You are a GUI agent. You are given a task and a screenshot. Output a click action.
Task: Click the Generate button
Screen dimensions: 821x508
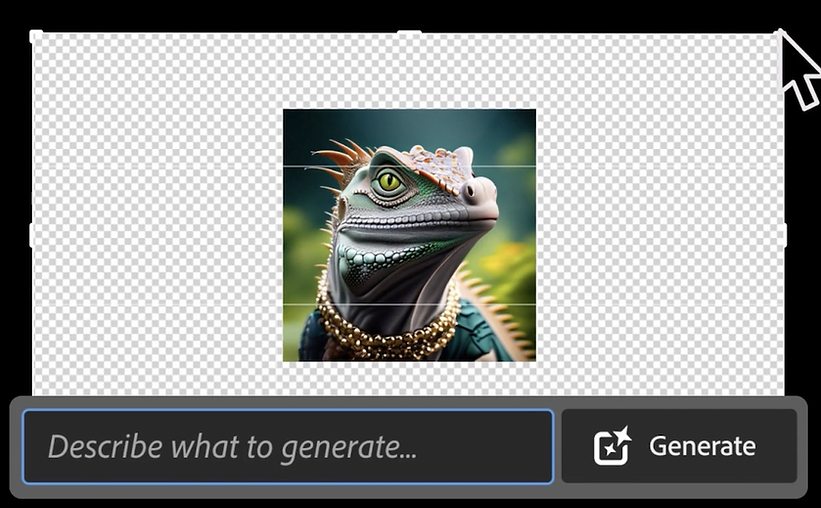pyautogui.click(x=679, y=446)
